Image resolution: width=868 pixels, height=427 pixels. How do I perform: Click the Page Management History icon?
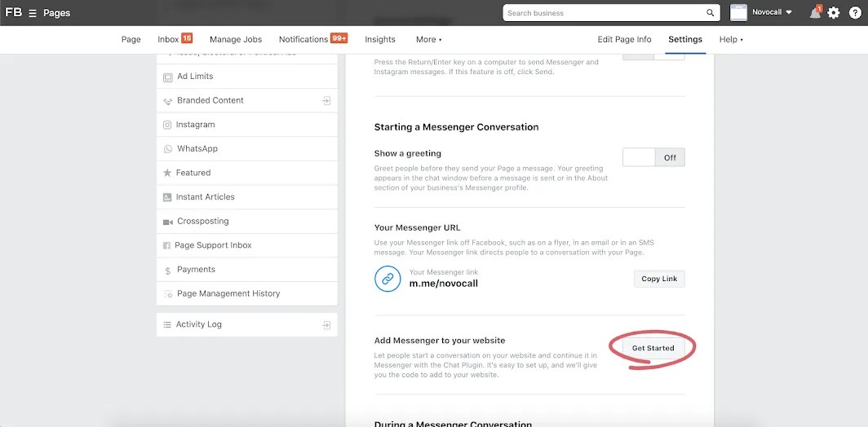(168, 294)
